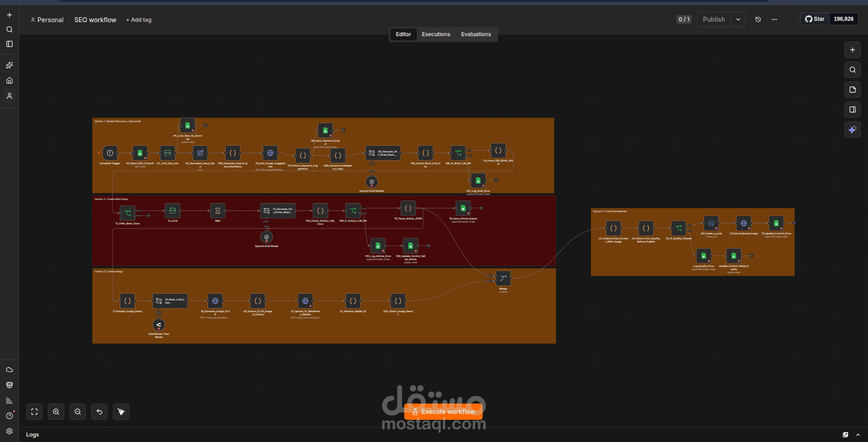Screen dimensions: 868x442
Task: Switch to the Editor tab
Action: click(403, 34)
